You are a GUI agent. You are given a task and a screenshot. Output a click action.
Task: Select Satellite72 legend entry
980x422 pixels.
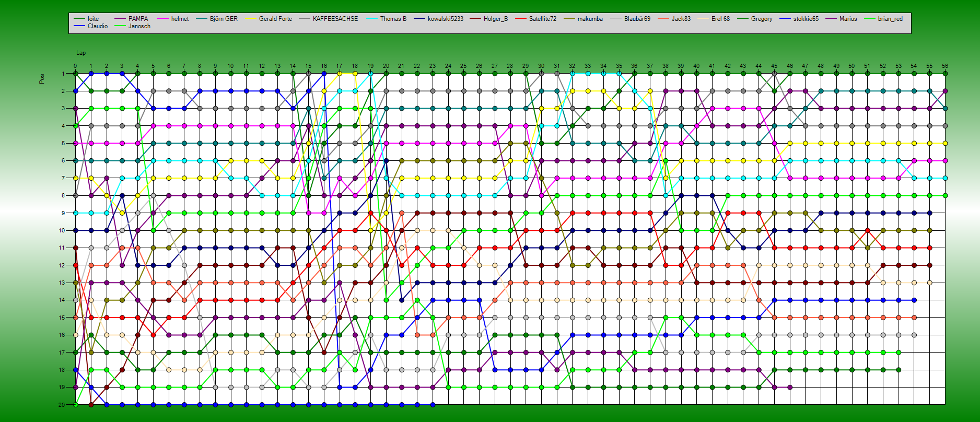pyautogui.click(x=542, y=19)
